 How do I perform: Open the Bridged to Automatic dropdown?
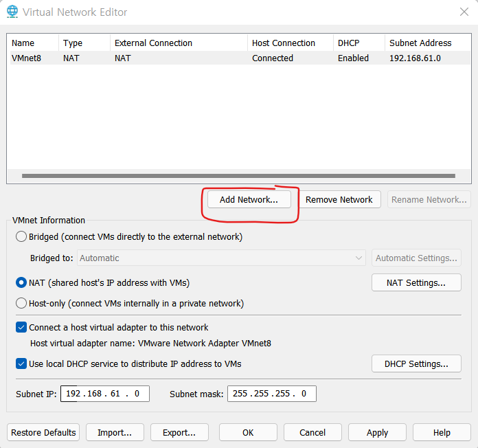pos(221,258)
